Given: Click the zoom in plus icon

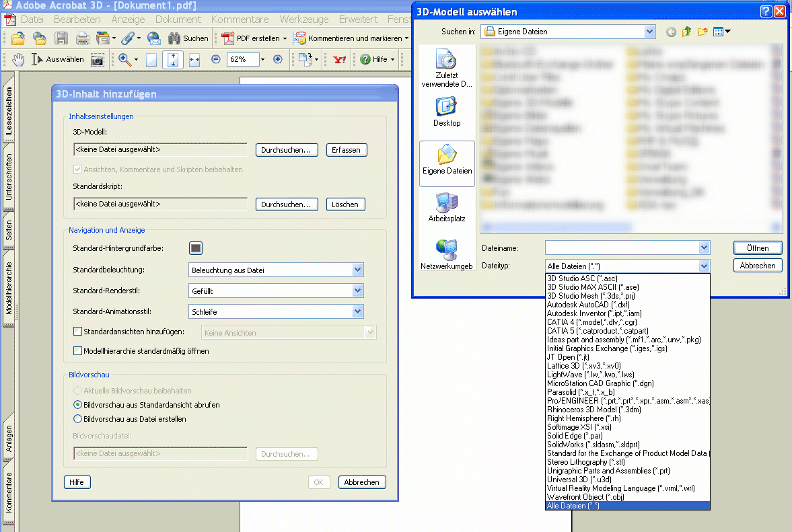Looking at the screenshot, I should coord(278,59).
